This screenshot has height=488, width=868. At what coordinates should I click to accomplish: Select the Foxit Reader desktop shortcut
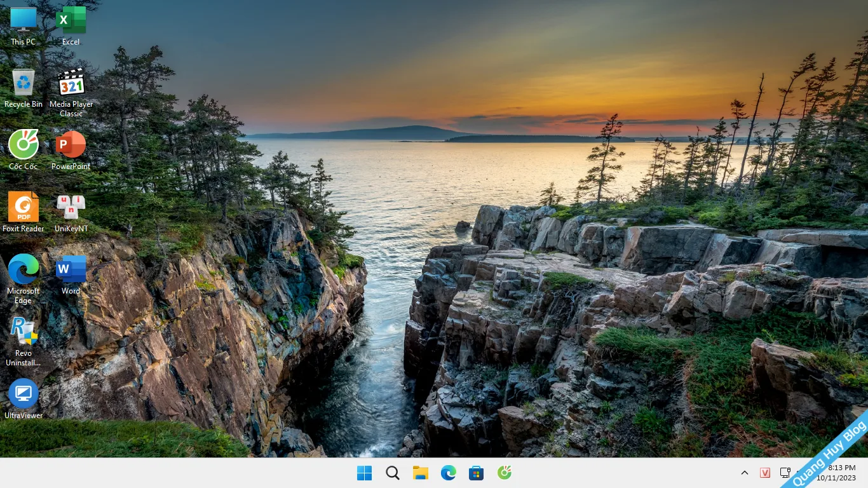coord(24,213)
